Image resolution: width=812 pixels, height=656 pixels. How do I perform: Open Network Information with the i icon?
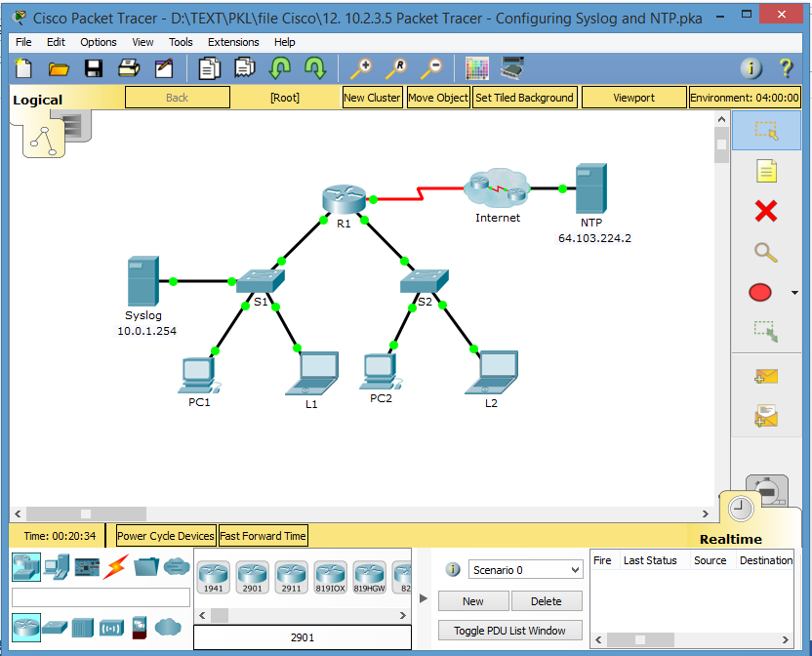coord(751,68)
